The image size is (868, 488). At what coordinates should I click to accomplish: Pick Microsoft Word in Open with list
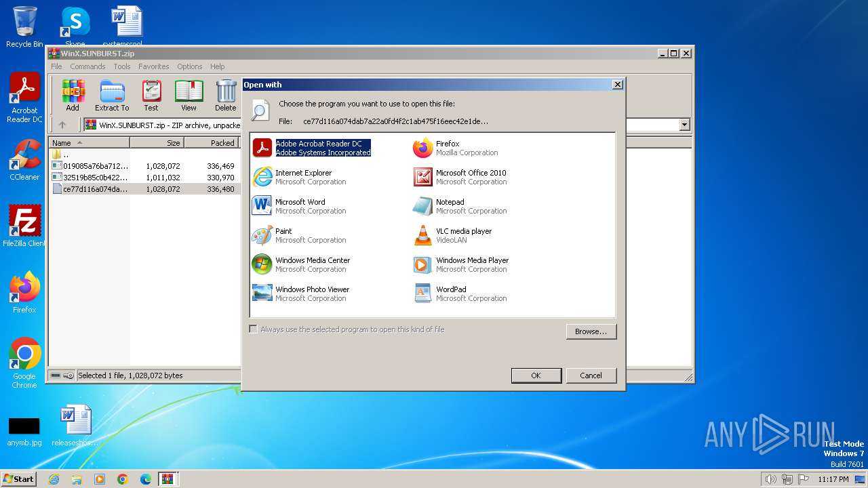coord(299,206)
